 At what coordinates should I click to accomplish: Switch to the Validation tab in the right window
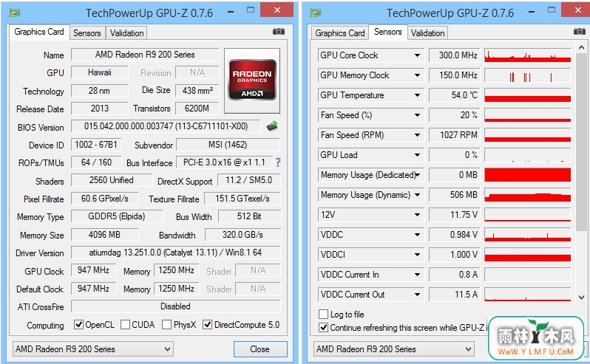[427, 33]
